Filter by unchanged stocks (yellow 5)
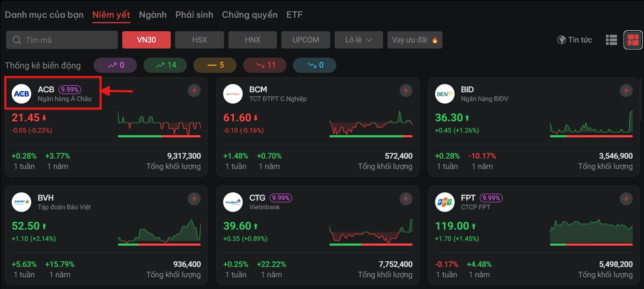644x289 pixels. coord(215,65)
